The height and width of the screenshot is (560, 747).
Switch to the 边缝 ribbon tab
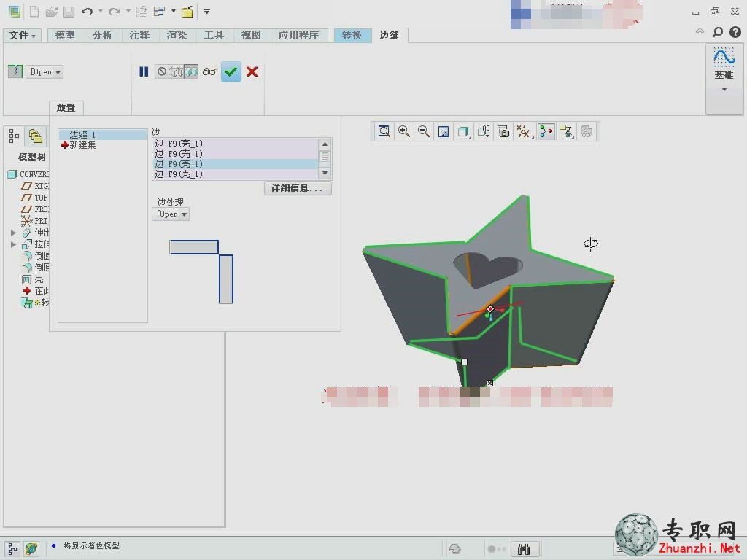coord(390,35)
